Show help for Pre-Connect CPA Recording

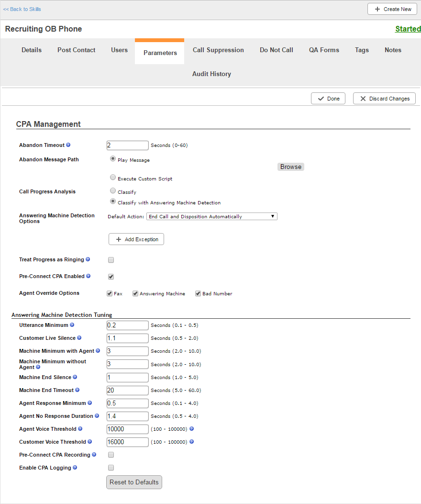click(94, 455)
